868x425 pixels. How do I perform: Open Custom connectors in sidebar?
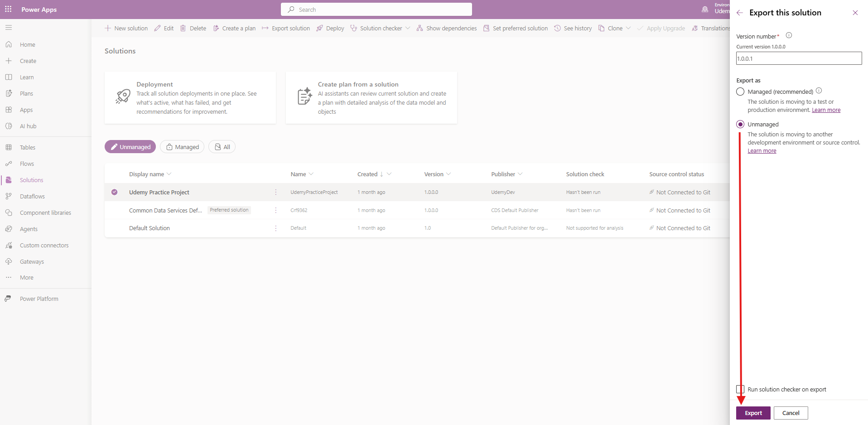pos(44,245)
